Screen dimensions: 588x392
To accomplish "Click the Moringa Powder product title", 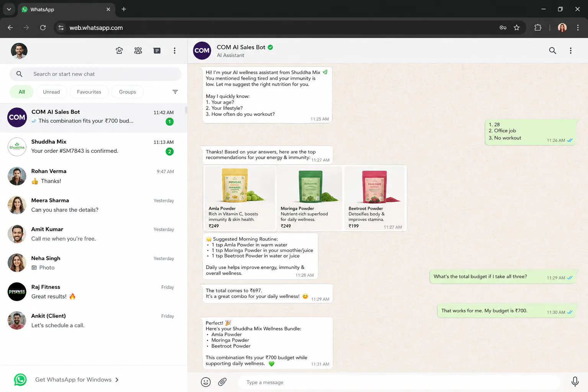I will 297,209.
